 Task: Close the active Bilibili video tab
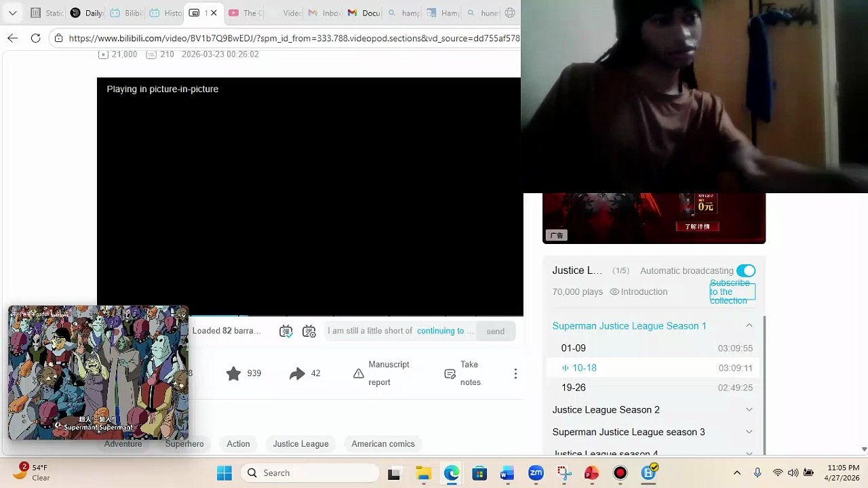[214, 13]
